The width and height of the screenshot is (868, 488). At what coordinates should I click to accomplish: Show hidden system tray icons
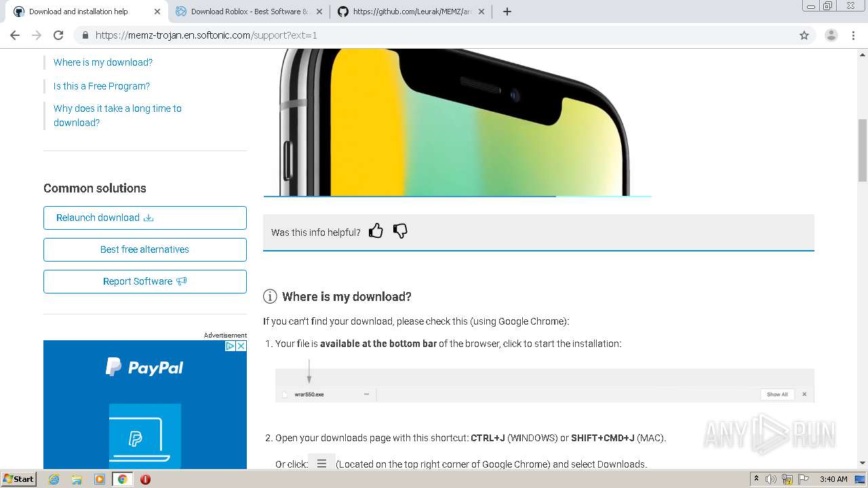[x=756, y=479]
